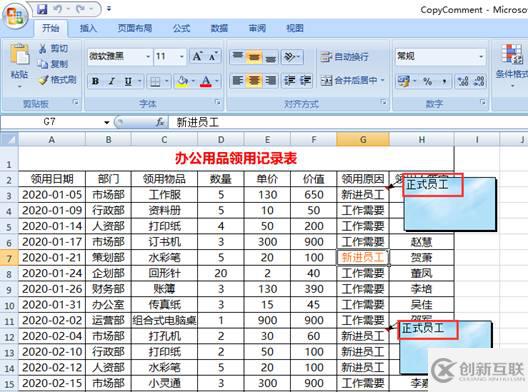
Task: Expand the borders dropdown arrow
Action: (x=167, y=81)
